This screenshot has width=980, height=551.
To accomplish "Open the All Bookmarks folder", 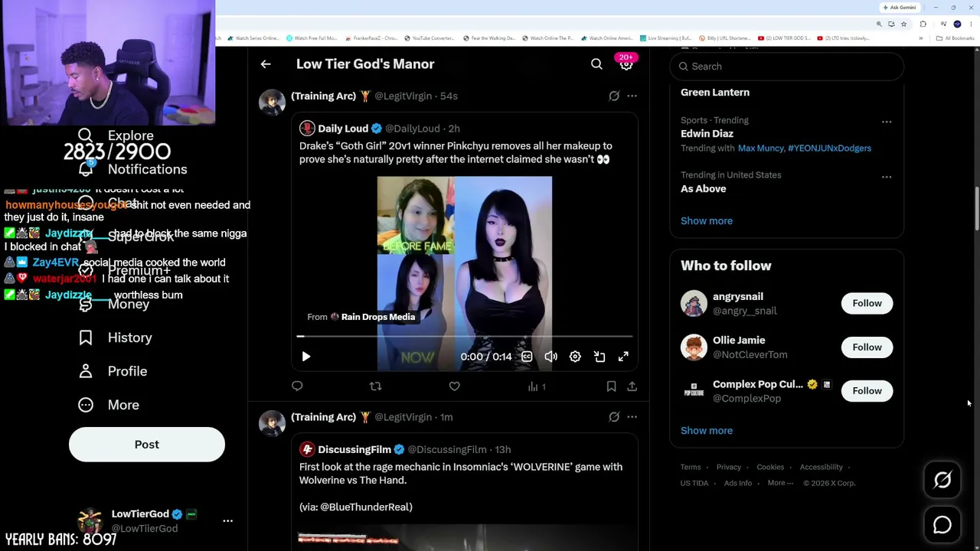I will coord(955,38).
